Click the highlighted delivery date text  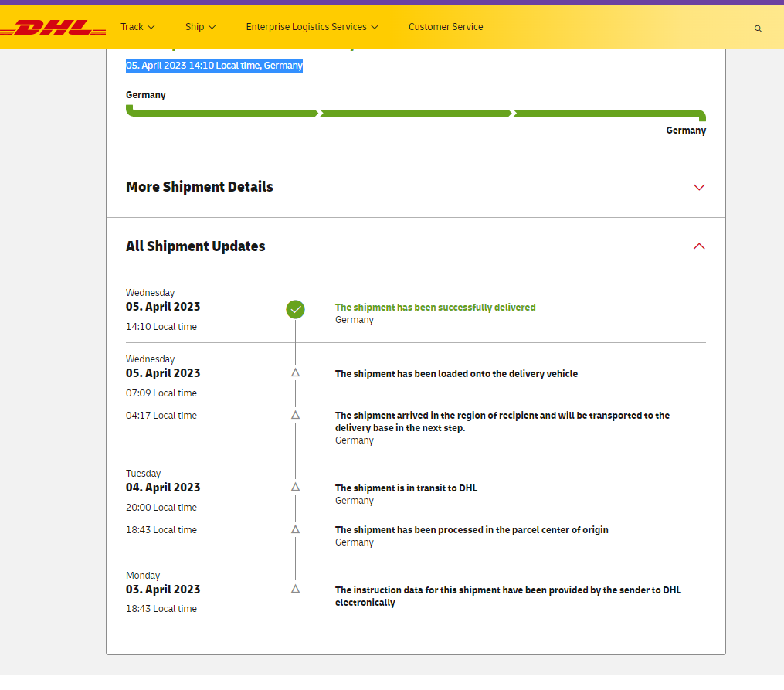coord(214,66)
